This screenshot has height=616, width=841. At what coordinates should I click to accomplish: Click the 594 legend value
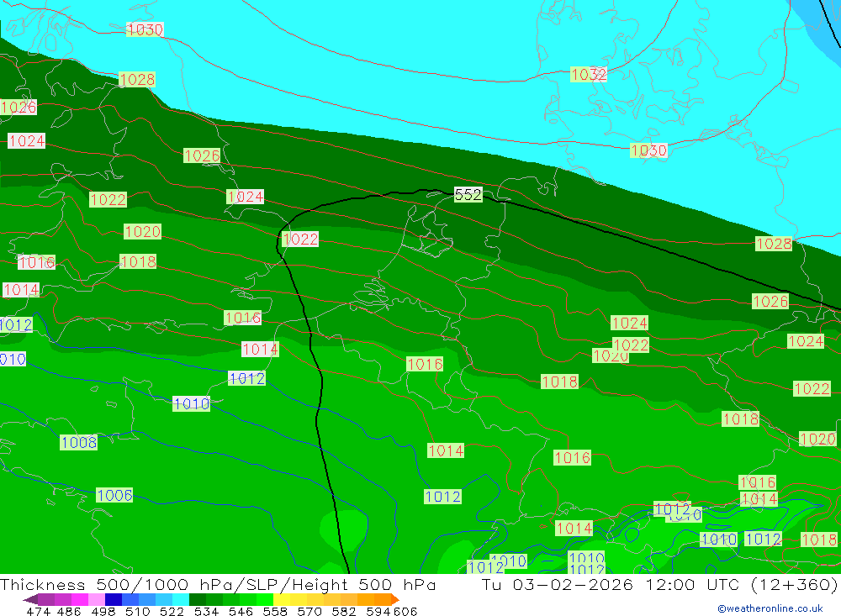click(x=378, y=611)
